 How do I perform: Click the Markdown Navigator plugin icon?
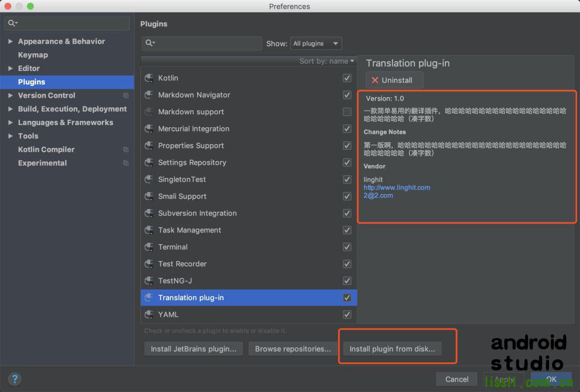pyautogui.click(x=149, y=95)
